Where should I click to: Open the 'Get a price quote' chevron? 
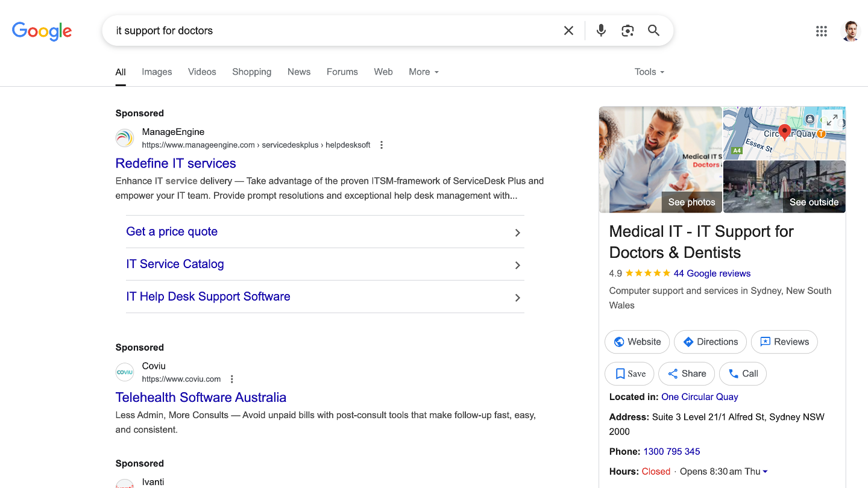(x=517, y=233)
